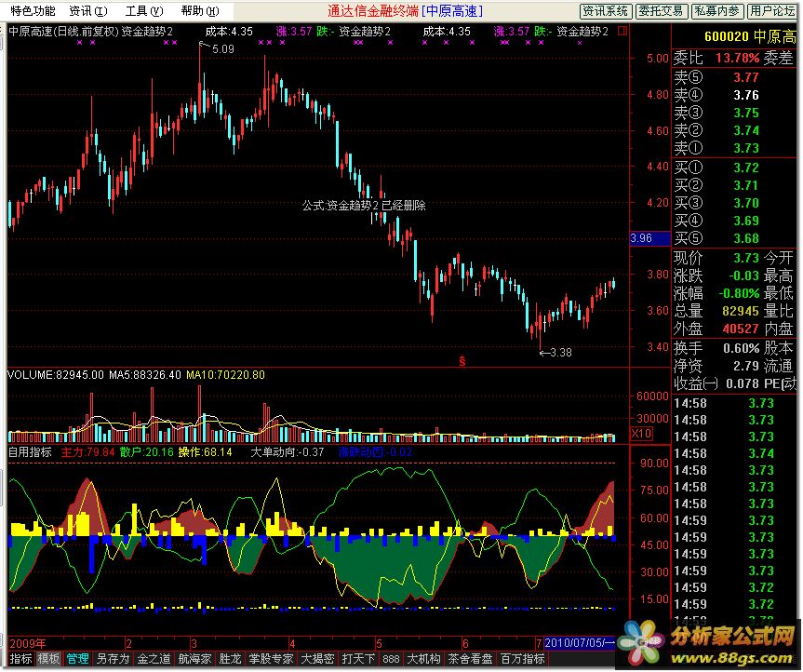Click the 主力:79.84 value
The width and height of the screenshot is (803, 672).
88,452
